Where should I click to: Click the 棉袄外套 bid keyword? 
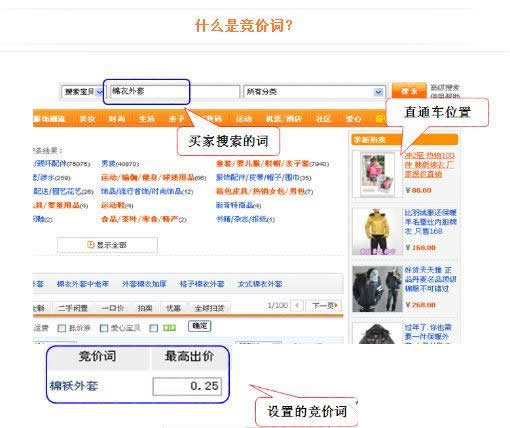click(74, 386)
